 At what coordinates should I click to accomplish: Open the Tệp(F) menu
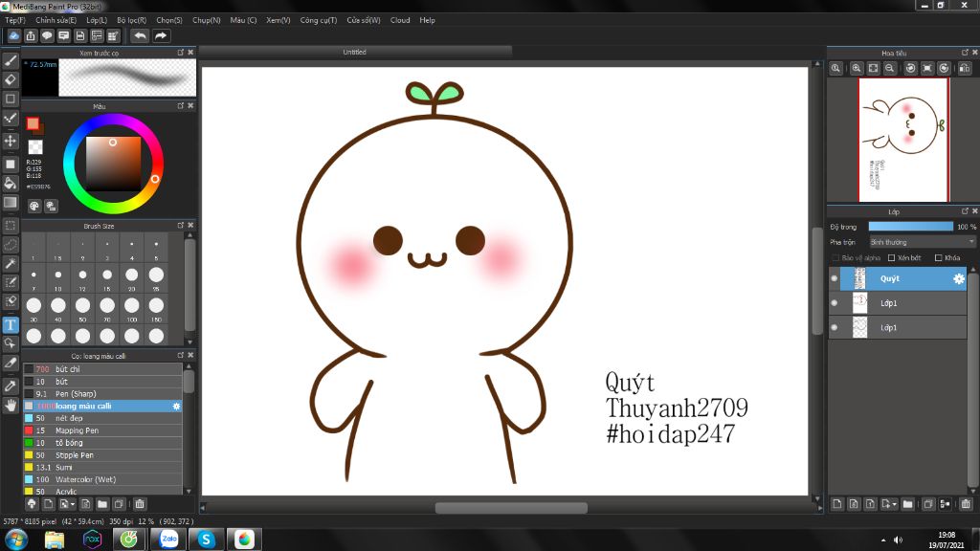tap(15, 20)
